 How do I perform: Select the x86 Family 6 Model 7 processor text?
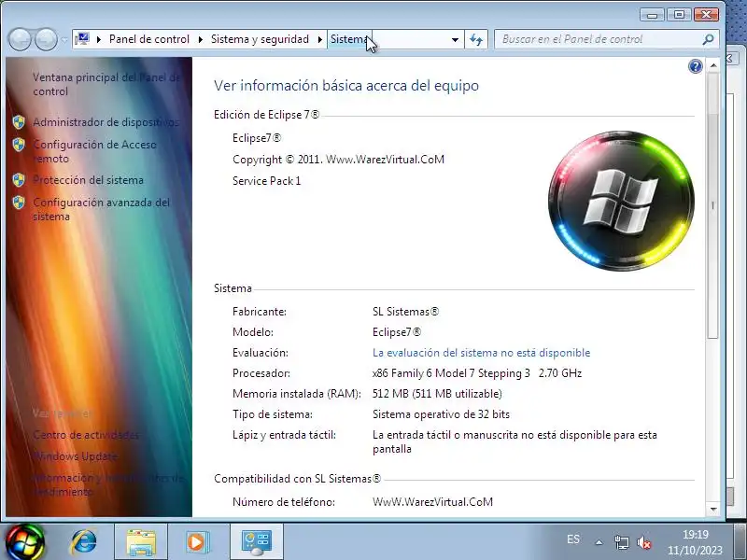click(477, 373)
